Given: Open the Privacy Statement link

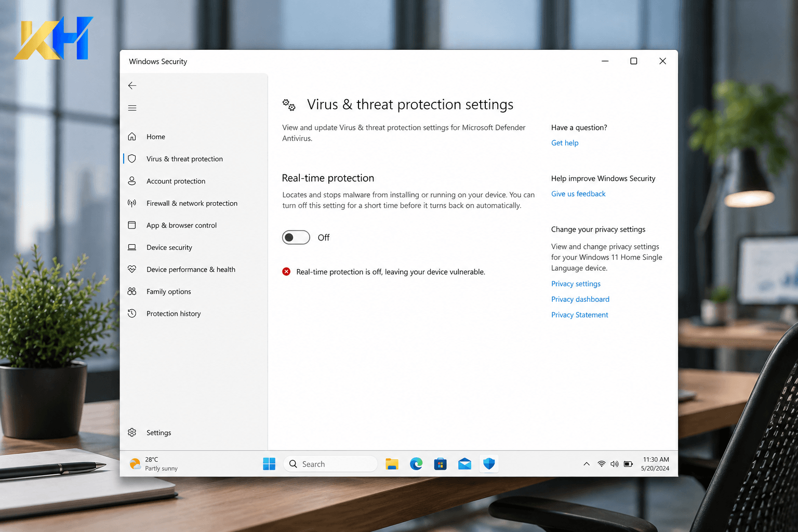Looking at the screenshot, I should 580,315.
